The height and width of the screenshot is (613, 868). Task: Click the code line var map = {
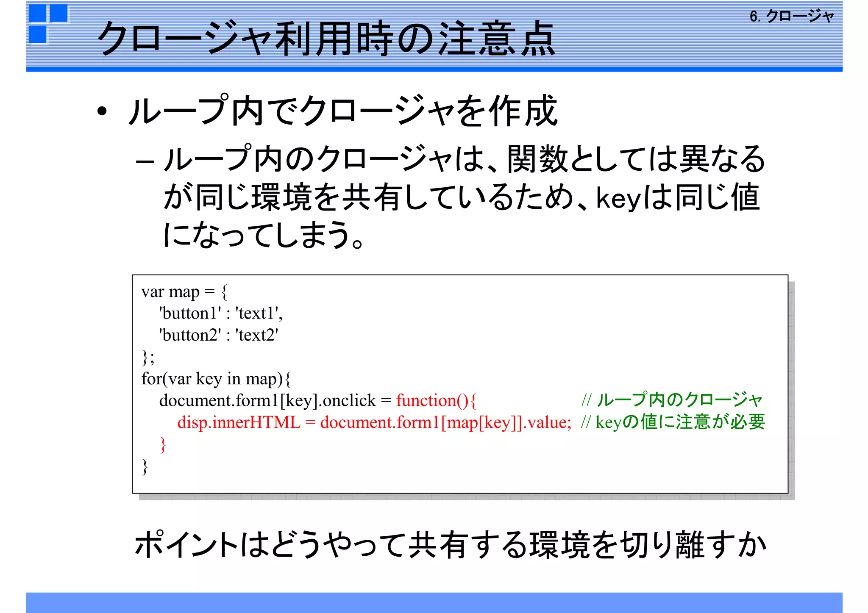coord(184,292)
